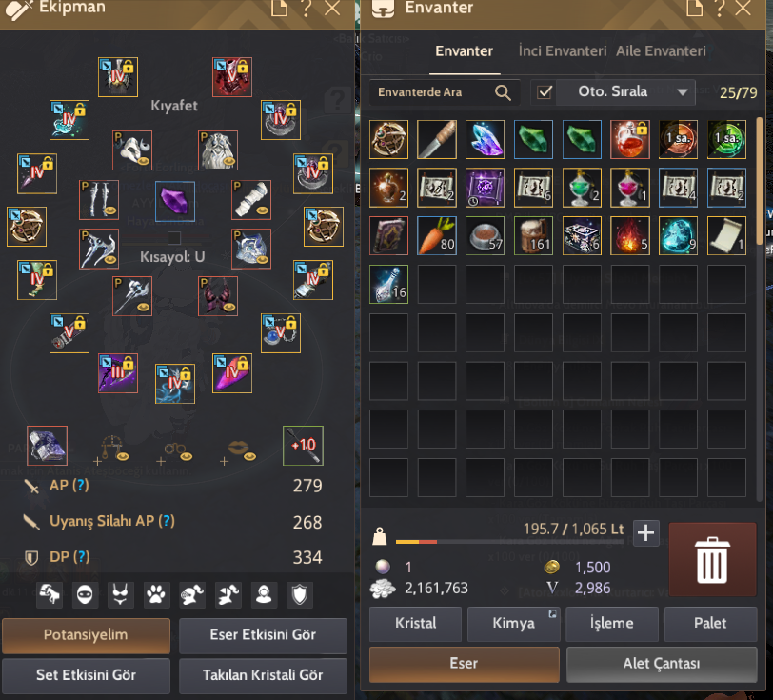Toggle the ninja mask hide icon
773x700 pixels.
point(85,594)
